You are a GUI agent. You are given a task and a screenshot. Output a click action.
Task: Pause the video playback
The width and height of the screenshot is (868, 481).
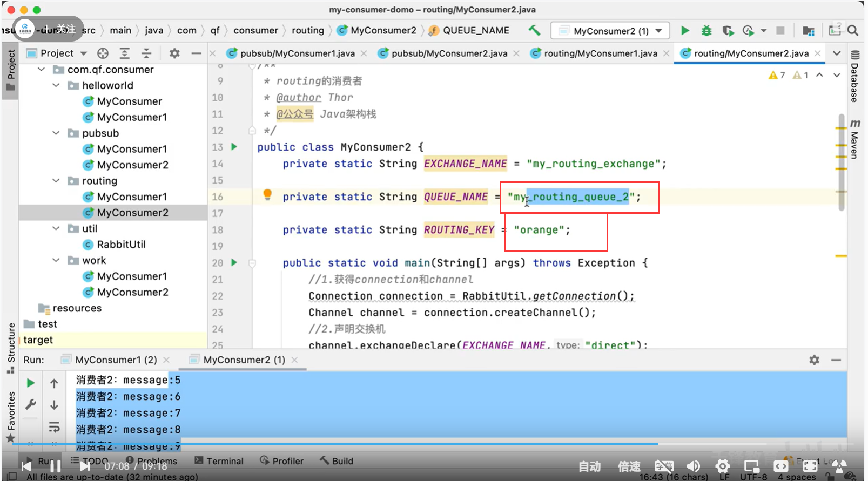point(56,466)
